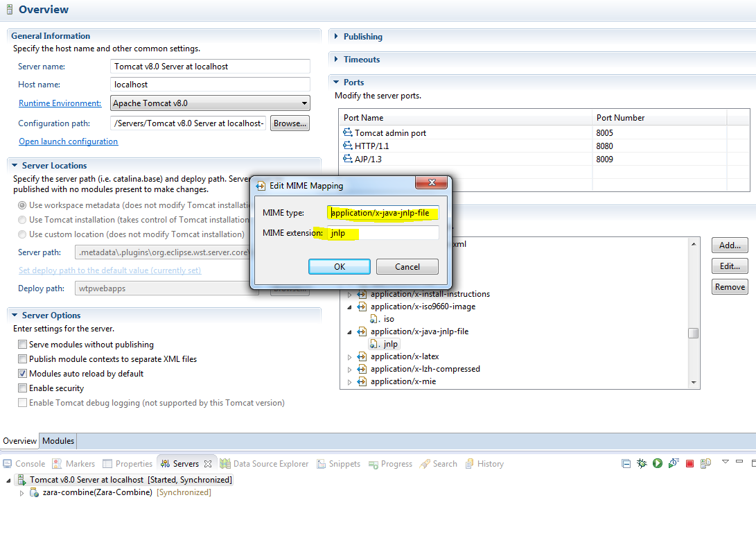756x536 pixels.
Task: Start the server in debug mode
Action: point(642,464)
